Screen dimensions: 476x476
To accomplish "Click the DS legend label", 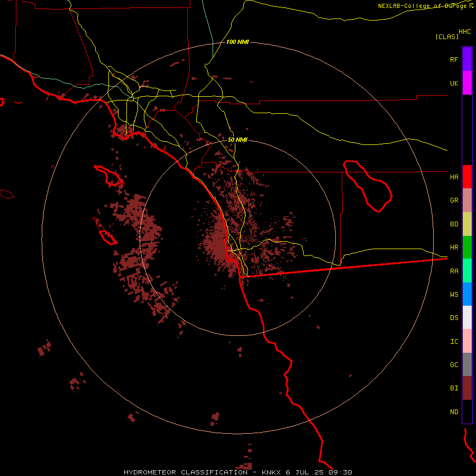I will tap(454, 318).
